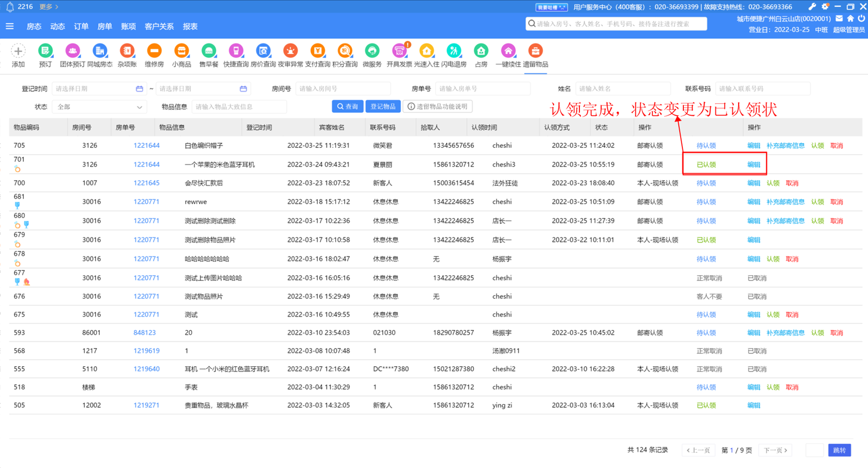Click 补充邮寄信息 for item 705

coord(785,146)
